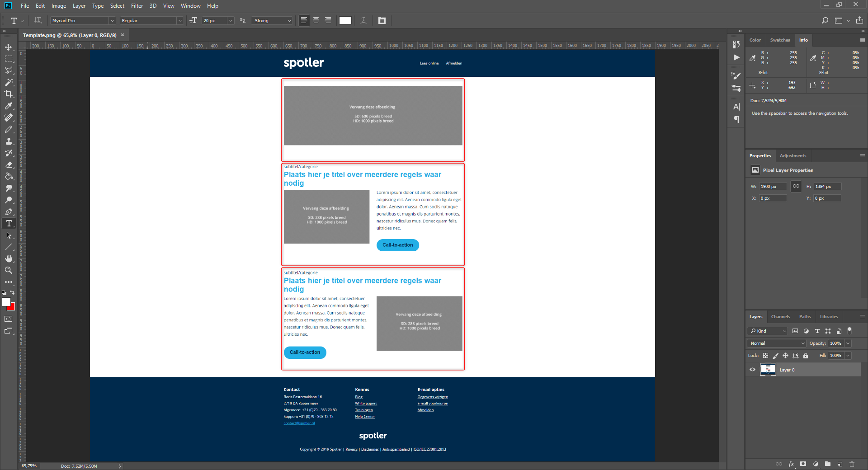Create a new layer in the Layers panel

[x=840, y=464]
